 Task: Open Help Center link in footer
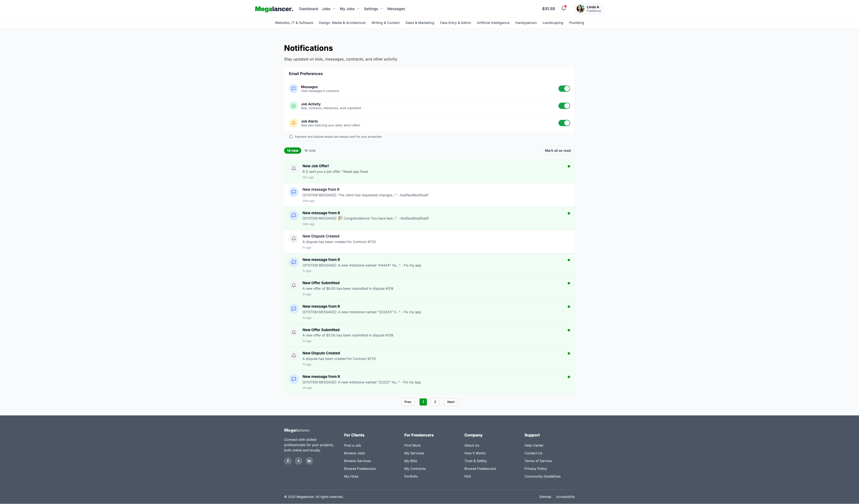pos(534,445)
